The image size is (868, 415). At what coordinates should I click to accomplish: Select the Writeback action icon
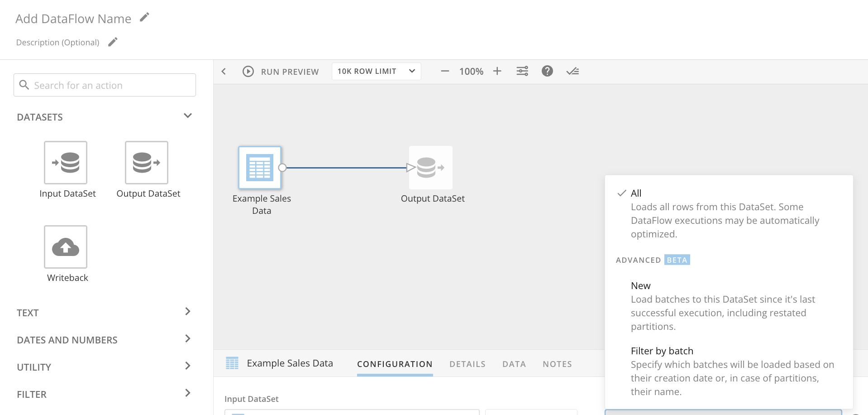(66, 247)
